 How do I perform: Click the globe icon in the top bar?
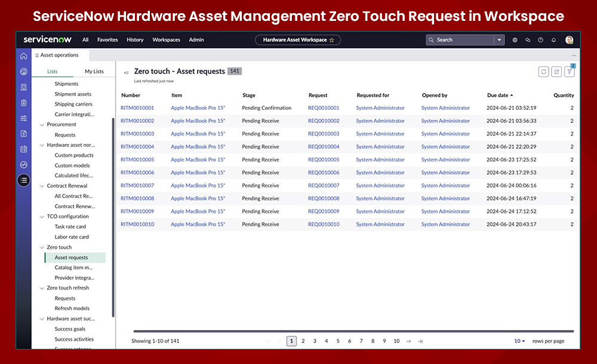click(515, 39)
